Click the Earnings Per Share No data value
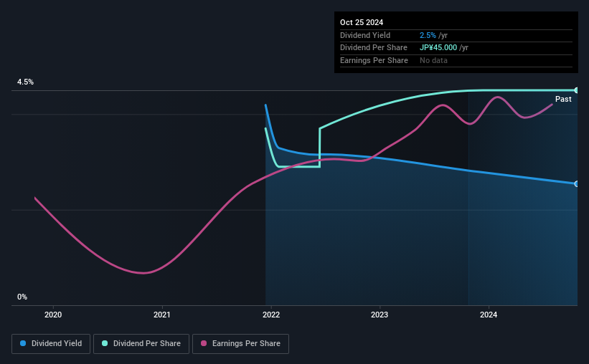The height and width of the screenshot is (364, 589). click(433, 60)
